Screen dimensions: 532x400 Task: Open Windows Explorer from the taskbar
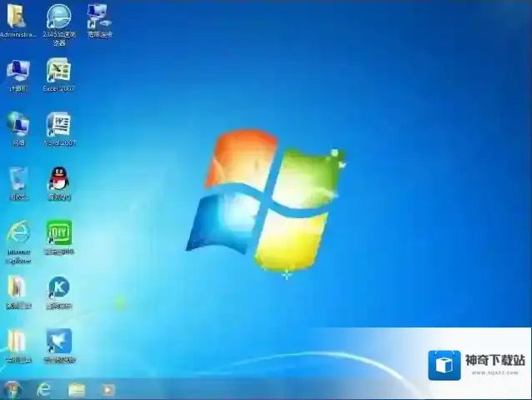[x=76, y=389]
